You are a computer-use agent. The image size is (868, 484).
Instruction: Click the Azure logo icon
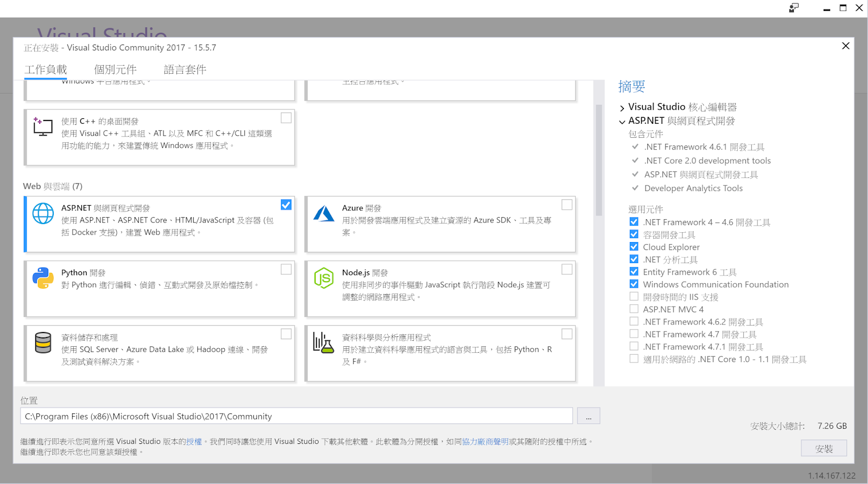(324, 214)
